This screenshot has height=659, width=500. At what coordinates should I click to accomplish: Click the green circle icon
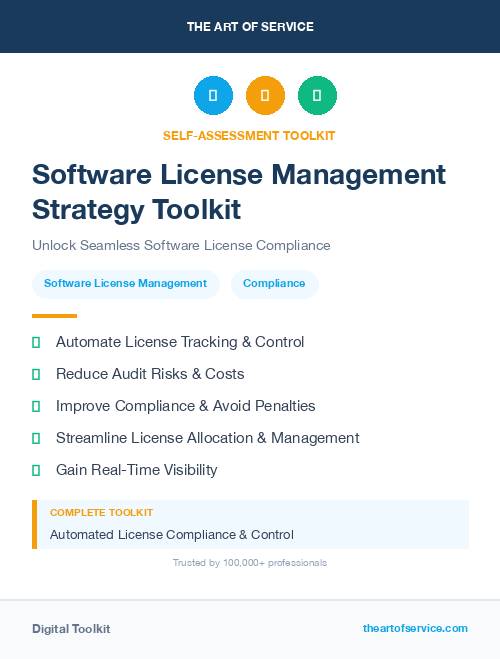pos(317,95)
